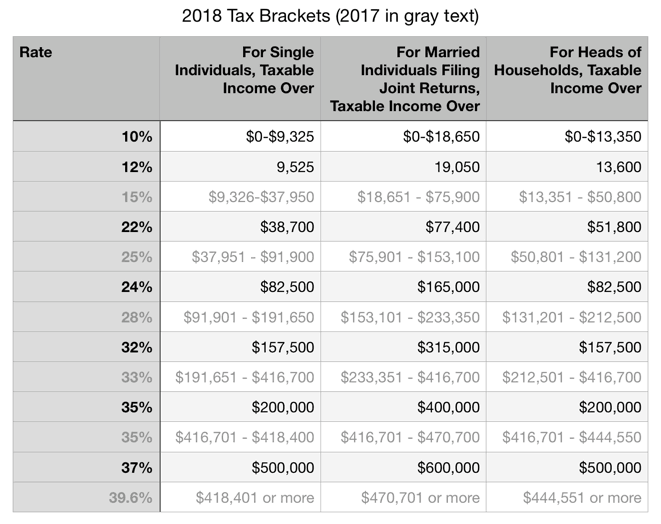Click the "For Heads of Households" header
Image resolution: width=661 pixels, height=524 pixels.
[567, 69]
